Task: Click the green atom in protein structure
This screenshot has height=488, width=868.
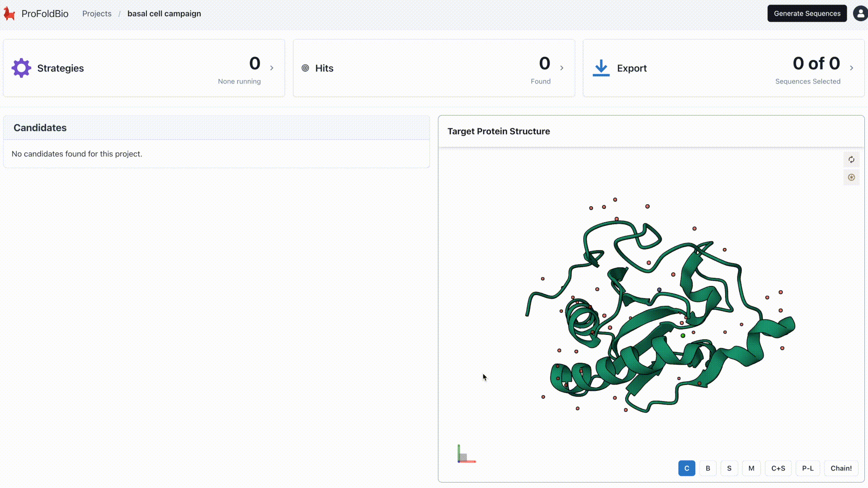Action: [x=683, y=336]
